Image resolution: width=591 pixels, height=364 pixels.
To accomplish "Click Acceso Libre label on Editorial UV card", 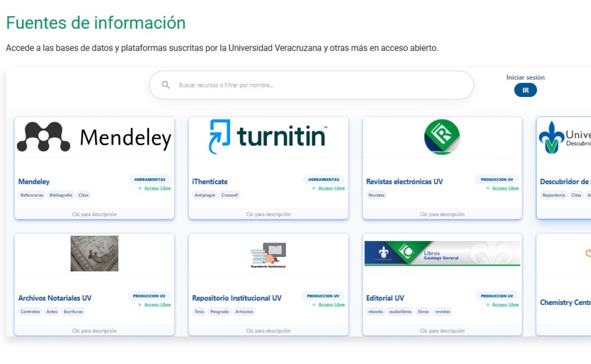I will pos(505,305).
